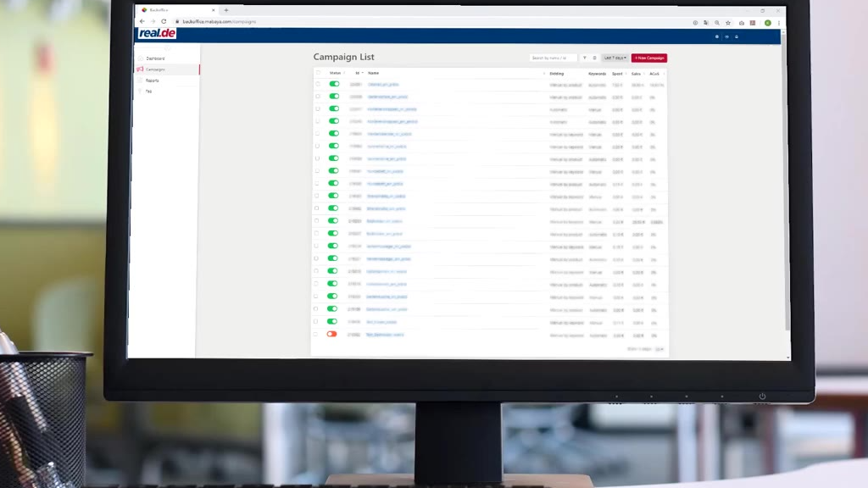
Task: Tick the checkbox of the last campaign row
Action: click(315, 334)
